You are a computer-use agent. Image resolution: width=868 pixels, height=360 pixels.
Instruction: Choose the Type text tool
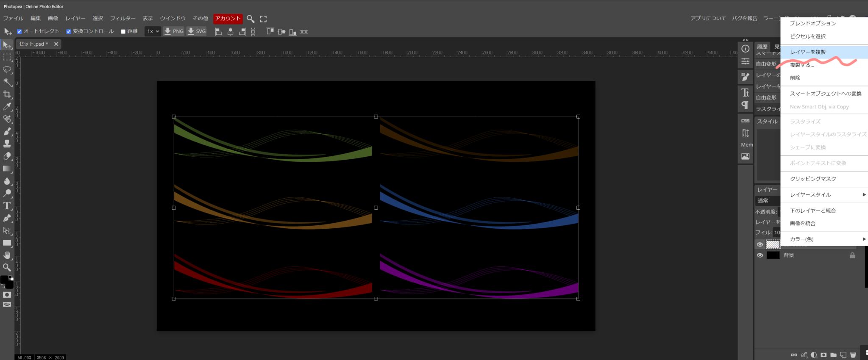[x=7, y=206]
